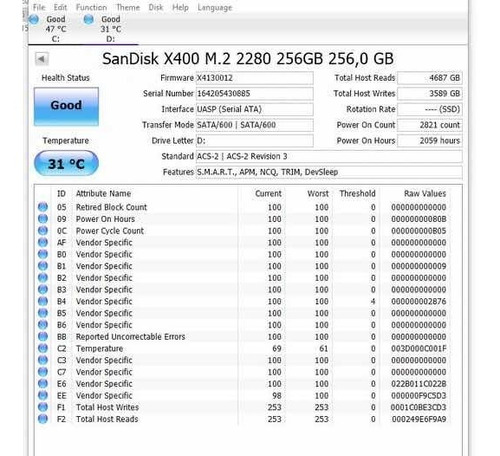Open the Theme menu
500x456 pixels.
pos(128,7)
